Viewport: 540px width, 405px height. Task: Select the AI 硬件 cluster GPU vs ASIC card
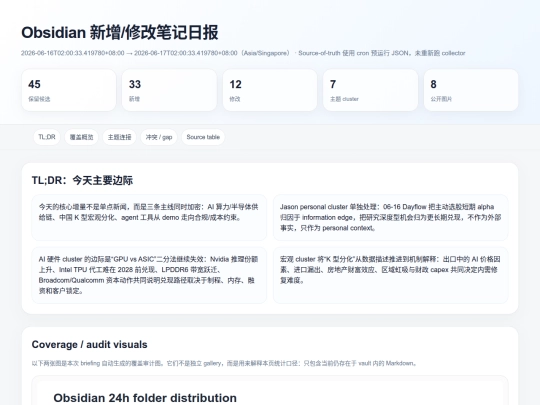click(149, 275)
